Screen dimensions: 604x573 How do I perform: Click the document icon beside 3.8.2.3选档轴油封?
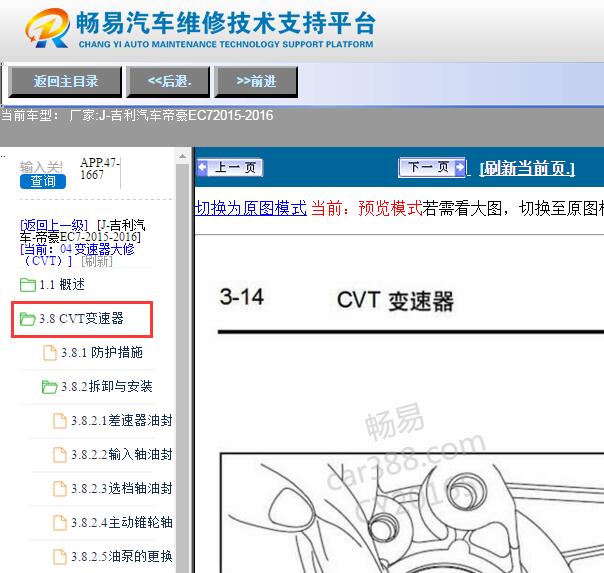[x=60, y=488]
